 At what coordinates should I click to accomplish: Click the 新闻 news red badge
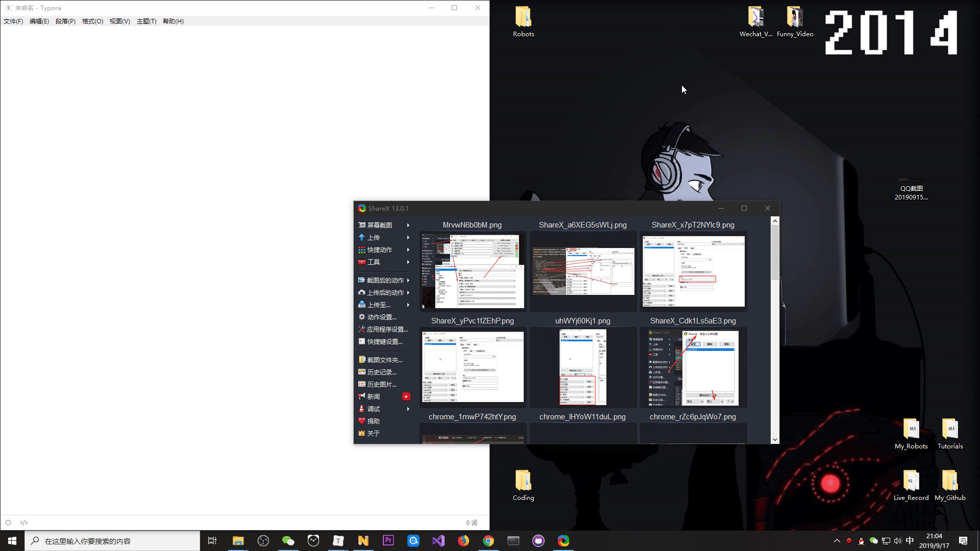[406, 396]
